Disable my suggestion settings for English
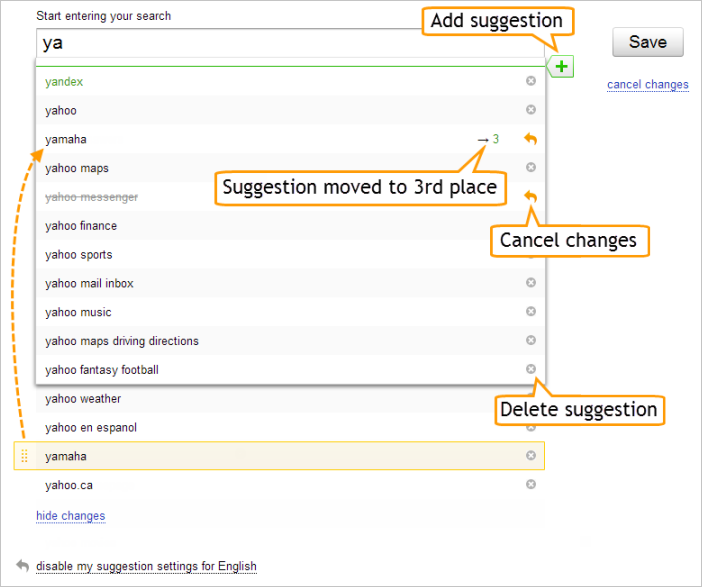 pos(146,566)
